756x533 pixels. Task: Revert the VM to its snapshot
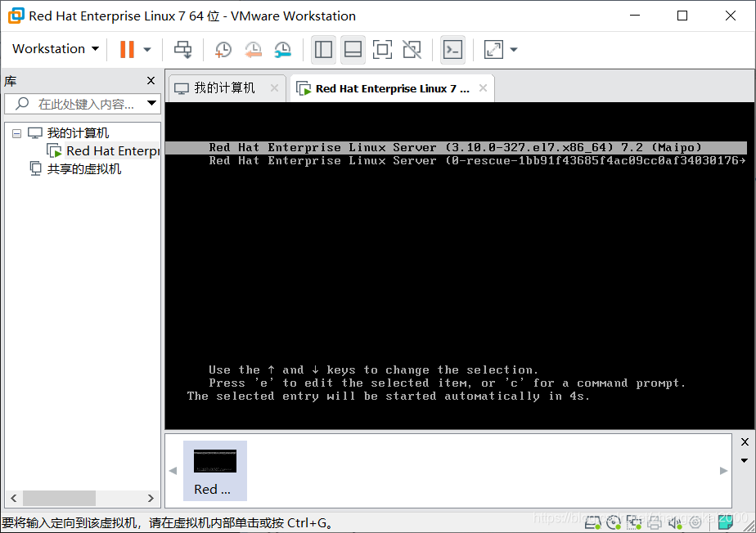coord(253,49)
